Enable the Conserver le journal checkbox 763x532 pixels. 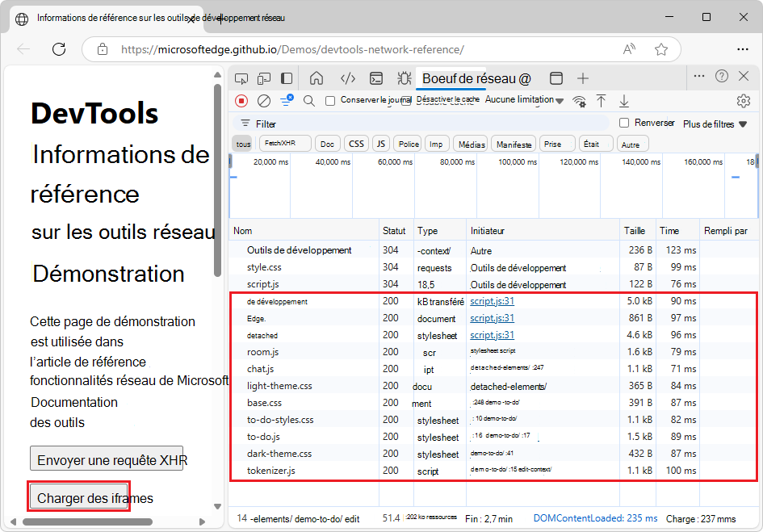(x=330, y=101)
